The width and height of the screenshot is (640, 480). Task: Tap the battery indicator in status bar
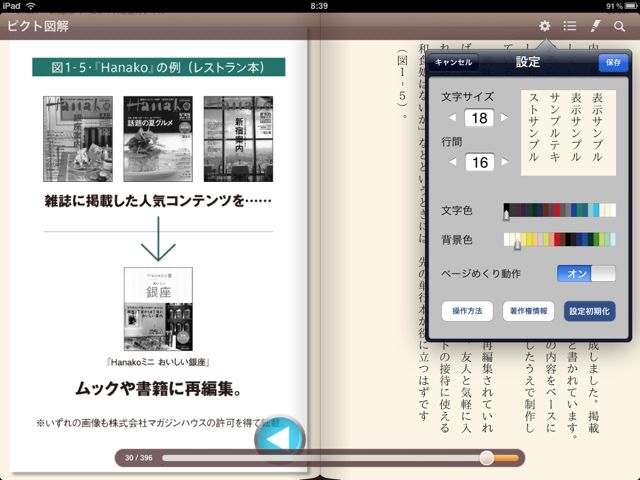click(630, 6)
